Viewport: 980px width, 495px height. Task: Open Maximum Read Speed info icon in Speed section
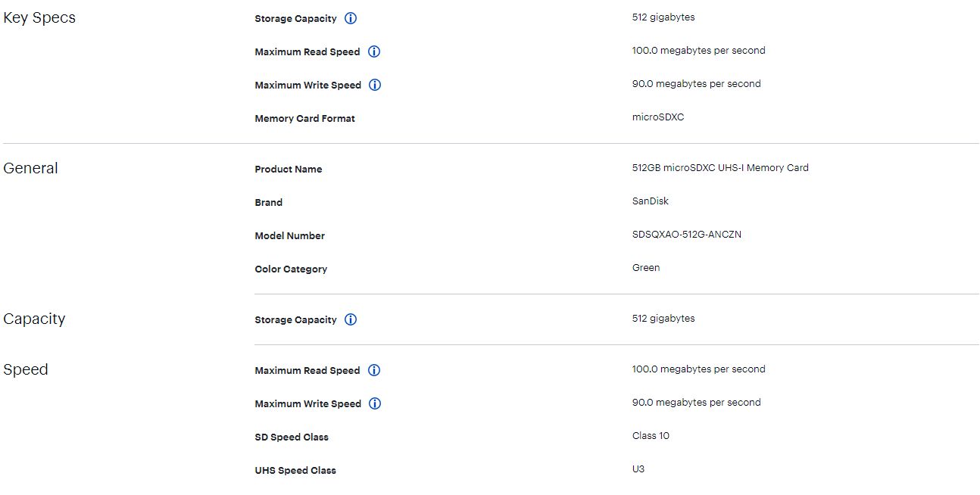point(374,370)
